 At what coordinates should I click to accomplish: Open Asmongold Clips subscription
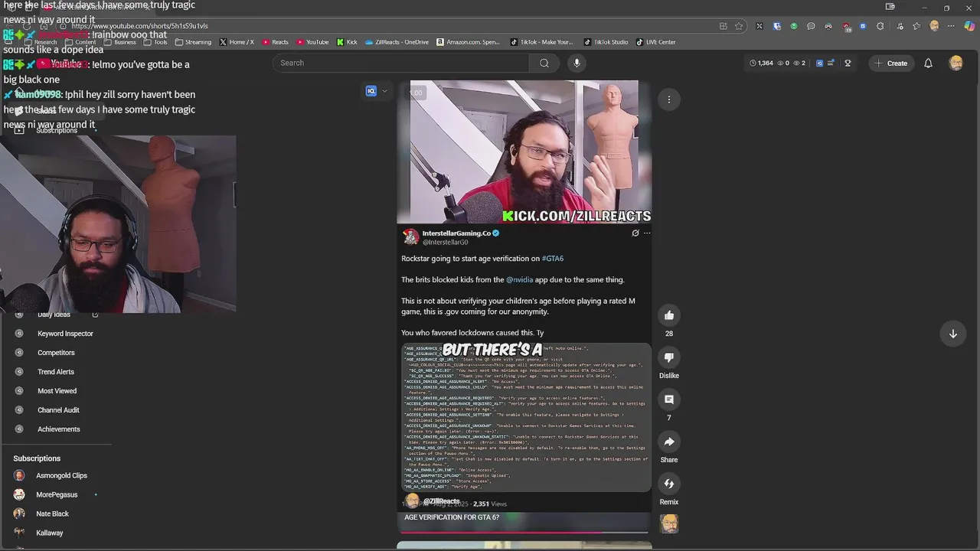(x=61, y=475)
